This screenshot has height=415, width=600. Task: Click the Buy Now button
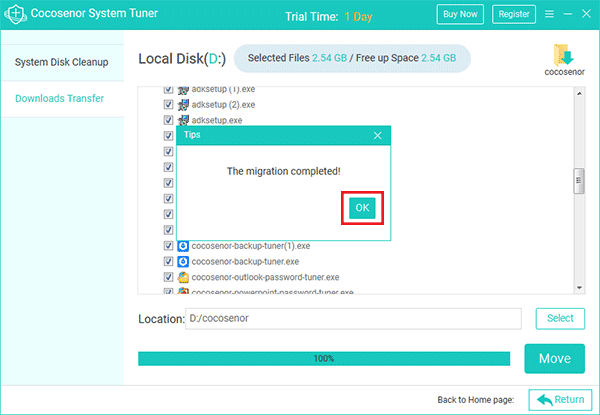(x=460, y=14)
